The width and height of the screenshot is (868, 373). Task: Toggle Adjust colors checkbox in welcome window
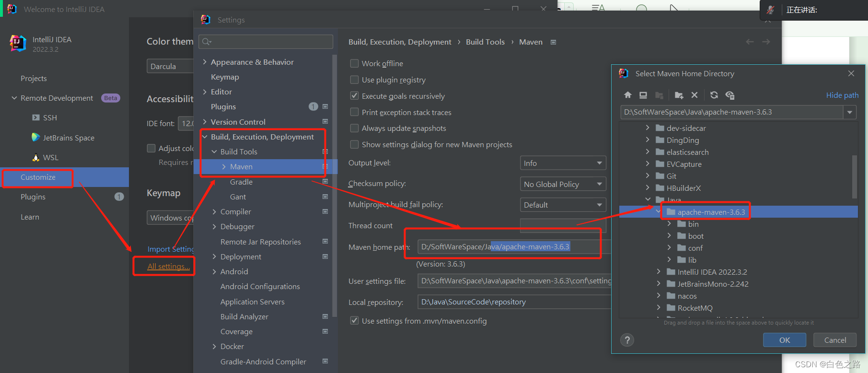[151, 148]
